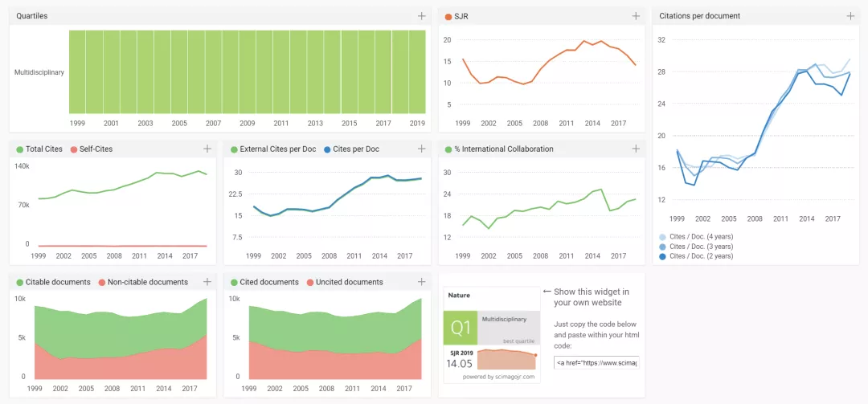This screenshot has width=868, height=404.
Task: Expand Citable documents panel via plus icon
Action: coord(207,282)
